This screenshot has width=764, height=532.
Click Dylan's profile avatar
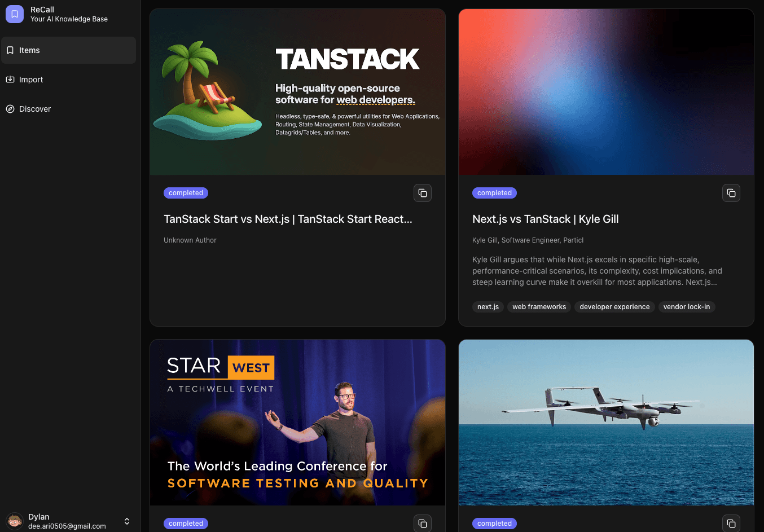pos(14,521)
